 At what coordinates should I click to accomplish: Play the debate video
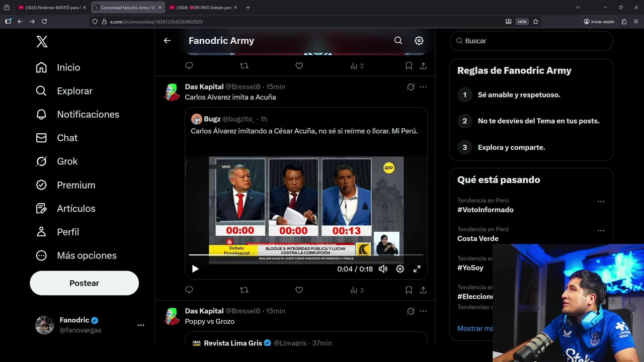click(x=195, y=269)
